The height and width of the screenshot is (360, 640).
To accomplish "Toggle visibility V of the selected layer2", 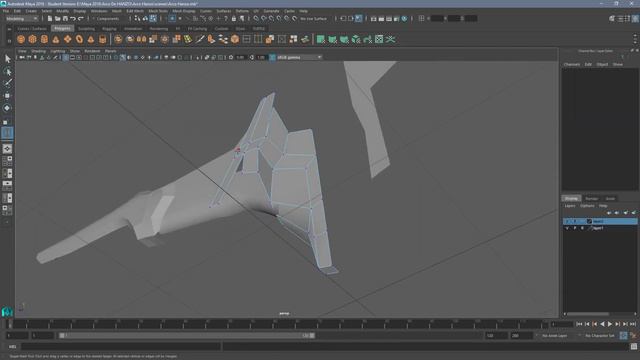I will tap(567, 221).
